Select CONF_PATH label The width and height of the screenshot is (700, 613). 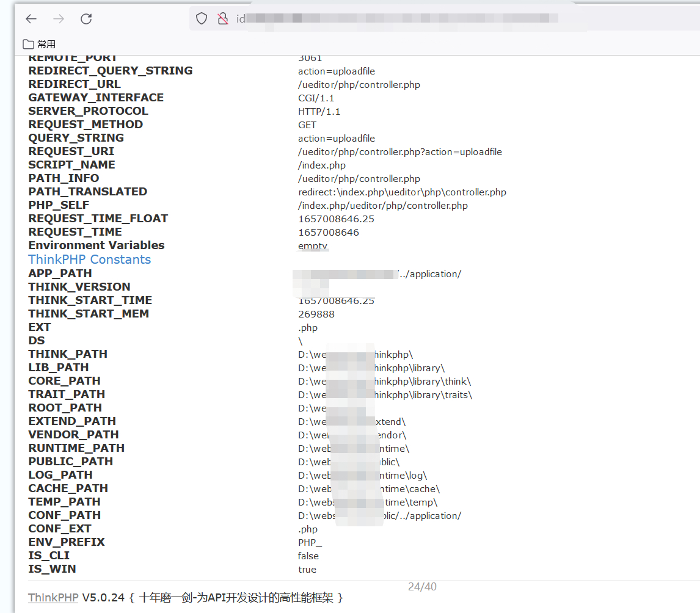coord(64,514)
